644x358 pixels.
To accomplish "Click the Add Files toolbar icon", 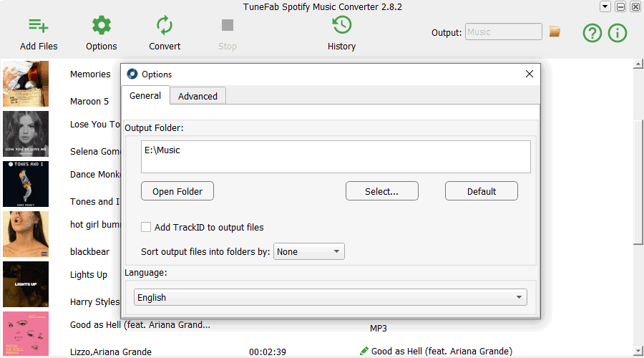I will (x=38, y=26).
